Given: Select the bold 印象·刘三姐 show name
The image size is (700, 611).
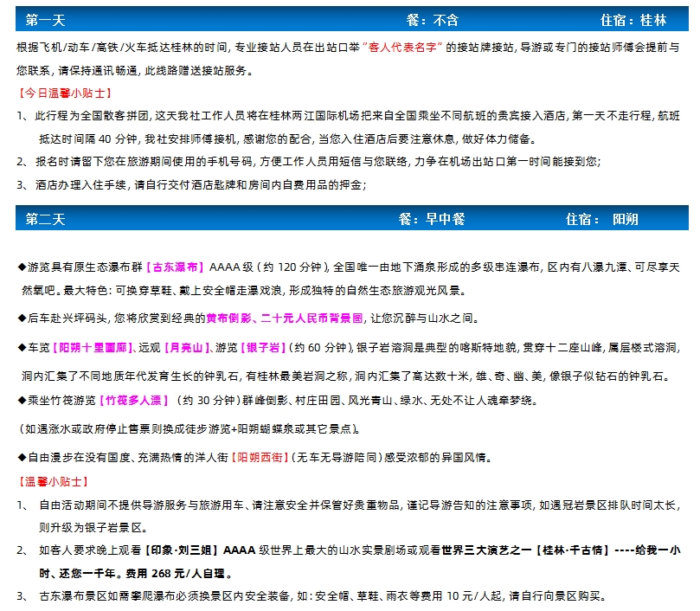Looking at the screenshot, I should coord(187,550).
